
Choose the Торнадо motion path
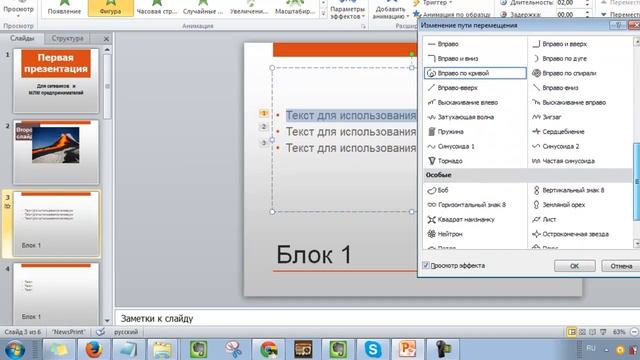coord(444,161)
